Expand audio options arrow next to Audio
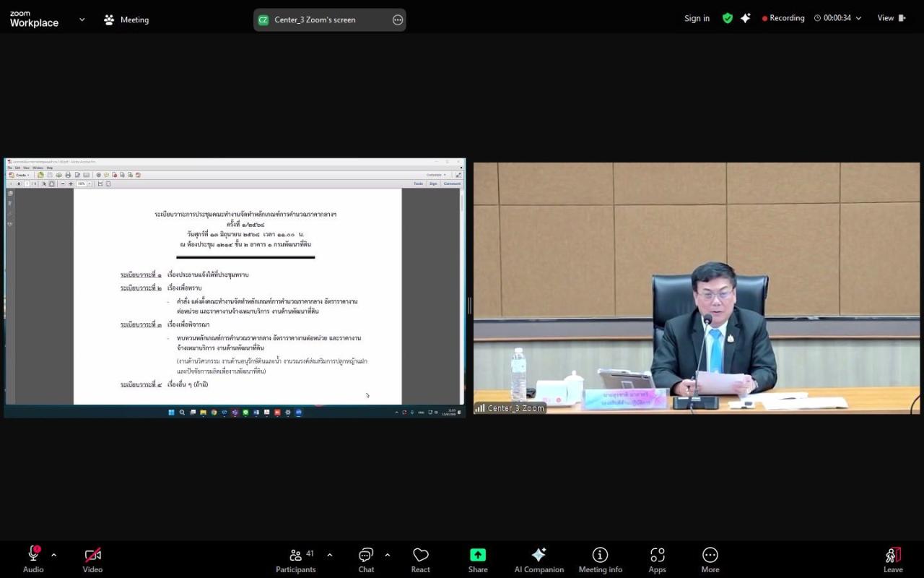Viewport: 924px width, 578px height. click(54, 555)
